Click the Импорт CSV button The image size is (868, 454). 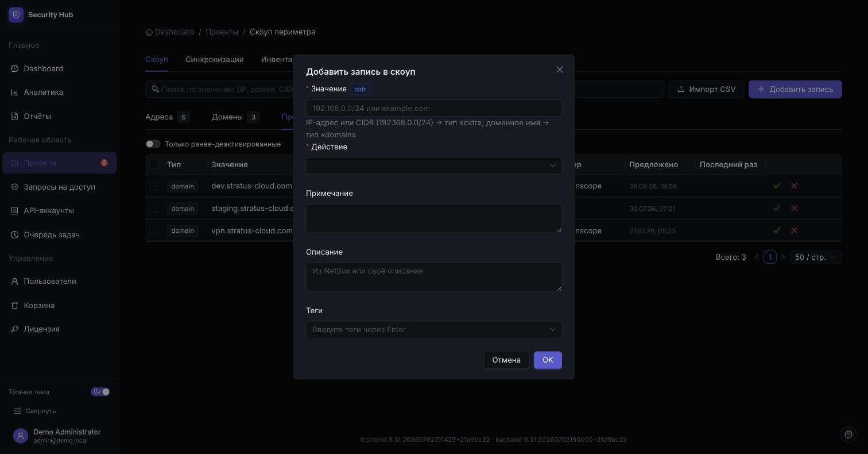706,89
